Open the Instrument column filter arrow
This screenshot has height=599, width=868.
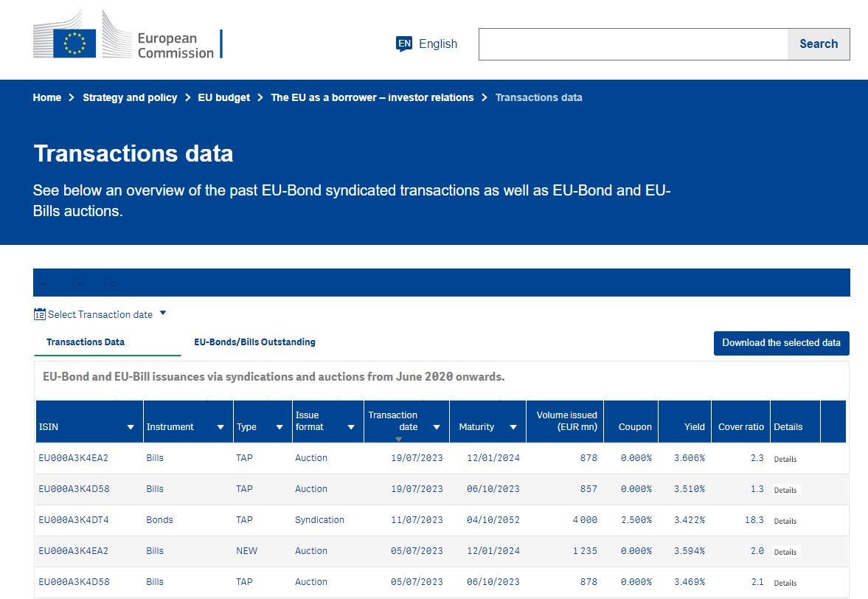pos(221,427)
